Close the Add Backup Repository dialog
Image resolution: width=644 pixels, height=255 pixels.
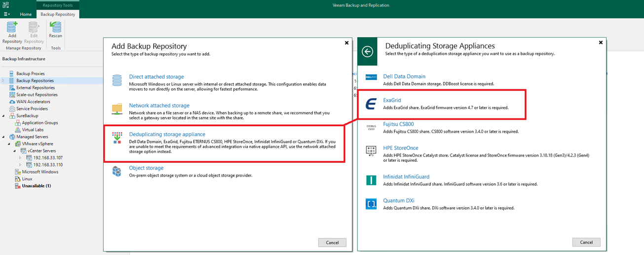point(346,43)
